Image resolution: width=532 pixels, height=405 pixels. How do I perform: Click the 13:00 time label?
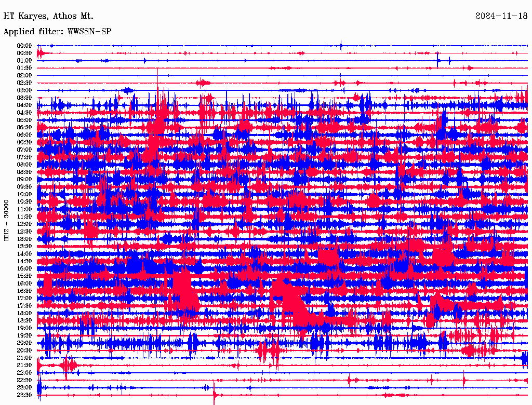24,239
